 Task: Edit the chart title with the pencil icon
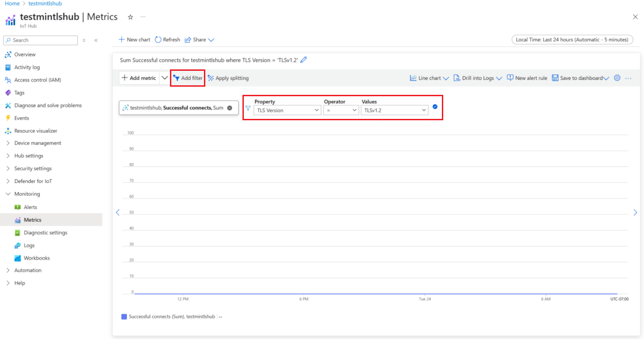tap(303, 59)
